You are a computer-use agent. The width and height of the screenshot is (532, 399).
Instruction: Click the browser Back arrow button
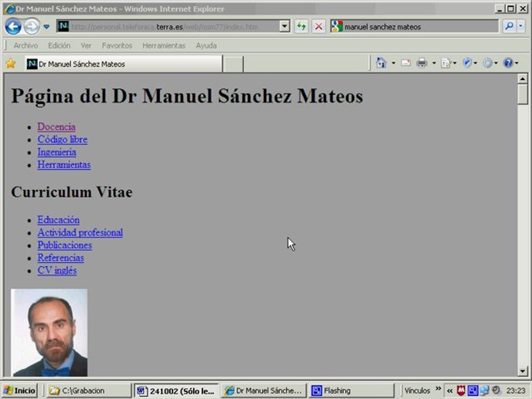point(13,27)
